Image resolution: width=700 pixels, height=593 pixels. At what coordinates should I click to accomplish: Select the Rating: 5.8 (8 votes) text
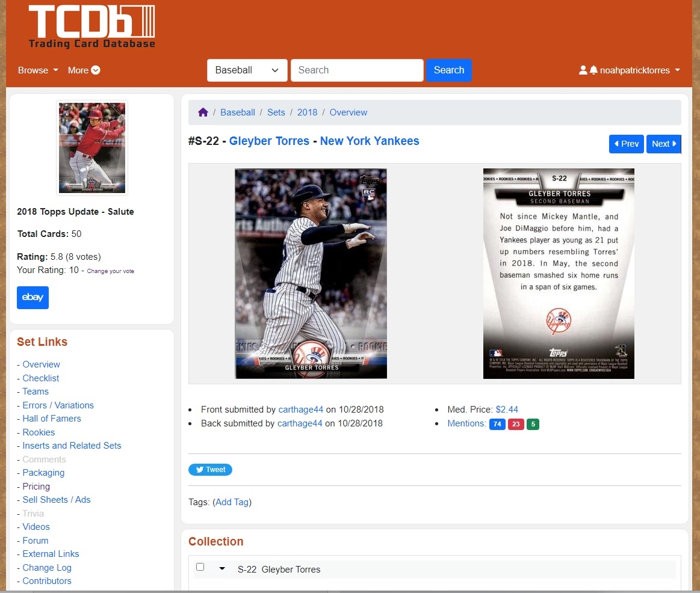(59, 257)
